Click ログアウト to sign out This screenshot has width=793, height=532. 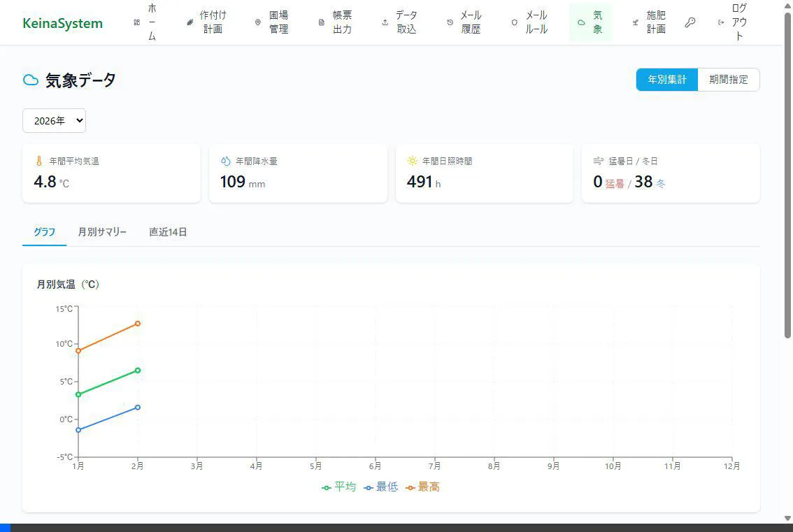732,22
